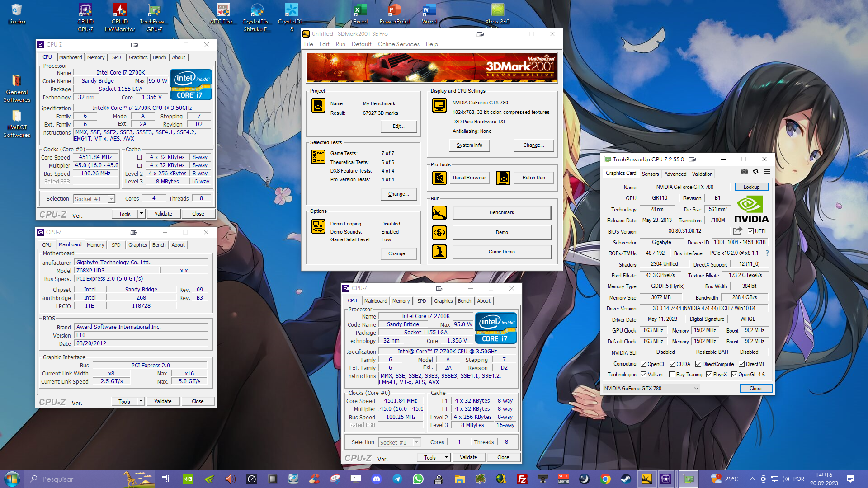Open Google Chrome from the taskbar
868x488 pixels.
pos(605,479)
